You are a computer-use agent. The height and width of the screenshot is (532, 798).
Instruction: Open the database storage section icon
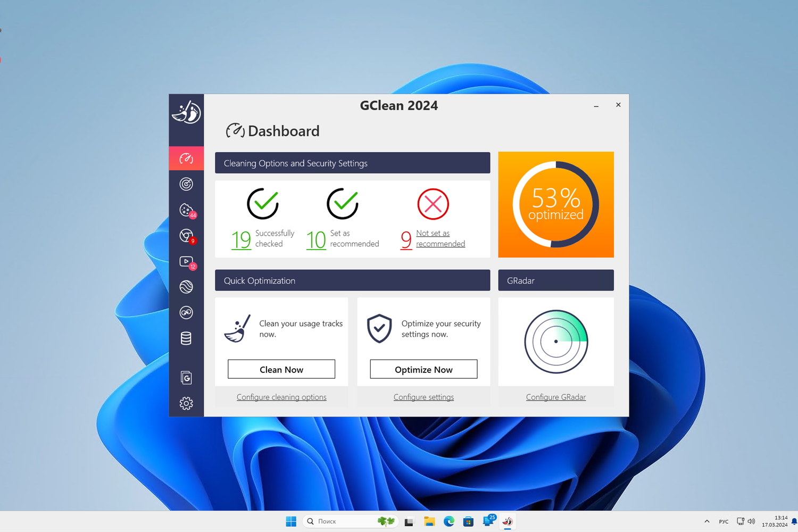coord(186,338)
